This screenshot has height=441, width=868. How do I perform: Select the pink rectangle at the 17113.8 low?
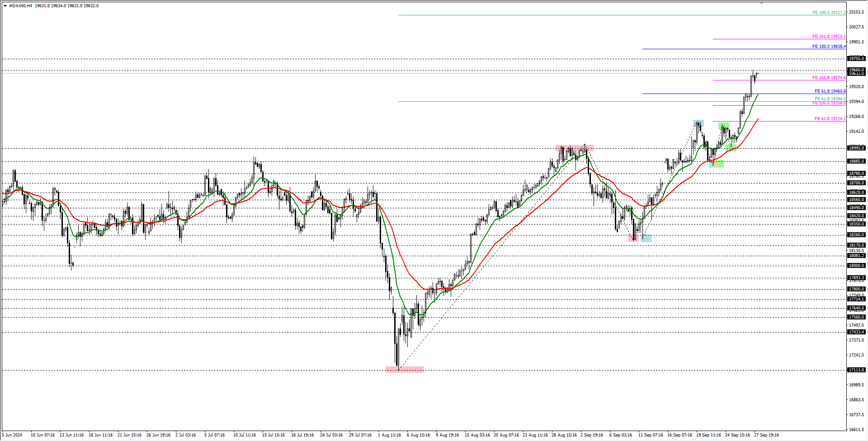tap(405, 370)
